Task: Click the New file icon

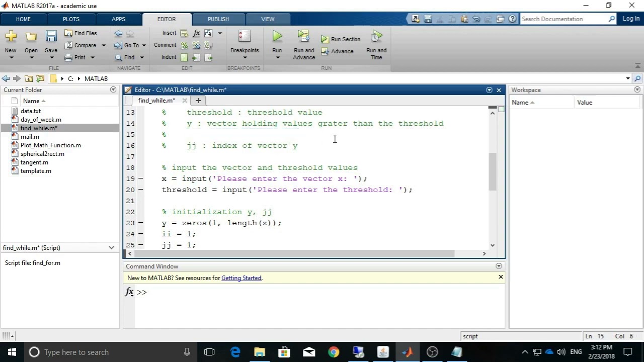Action: [11, 36]
